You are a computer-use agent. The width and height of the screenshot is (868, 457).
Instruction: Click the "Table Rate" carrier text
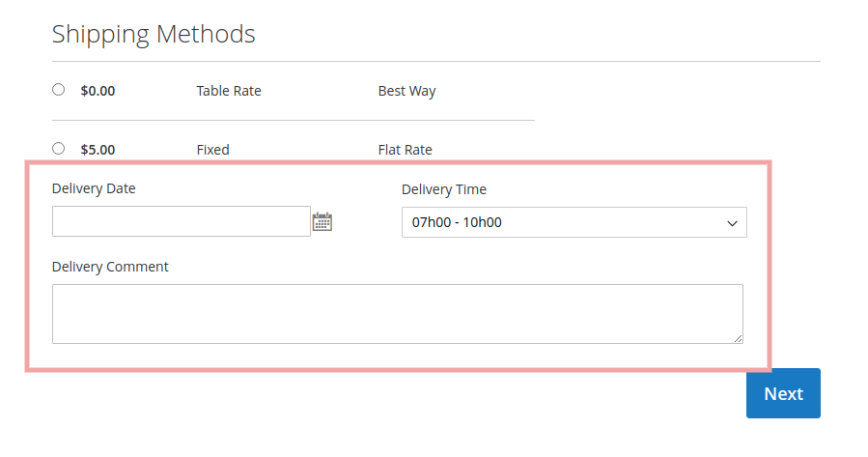229,91
